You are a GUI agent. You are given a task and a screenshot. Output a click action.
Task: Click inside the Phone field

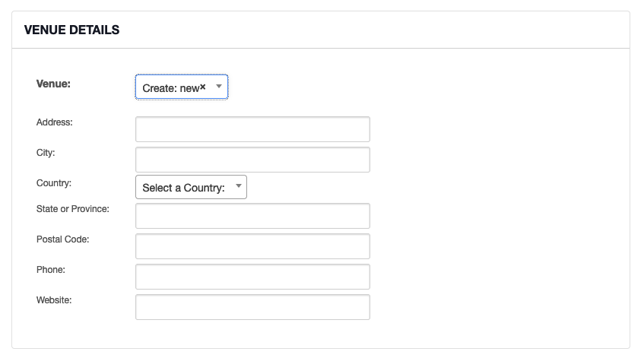point(252,277)
